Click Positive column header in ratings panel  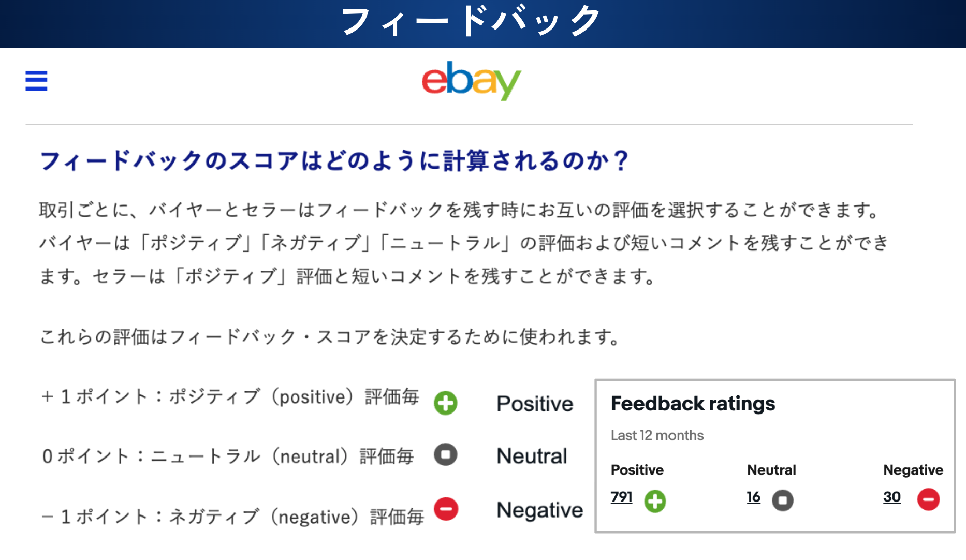coord(637,470)
